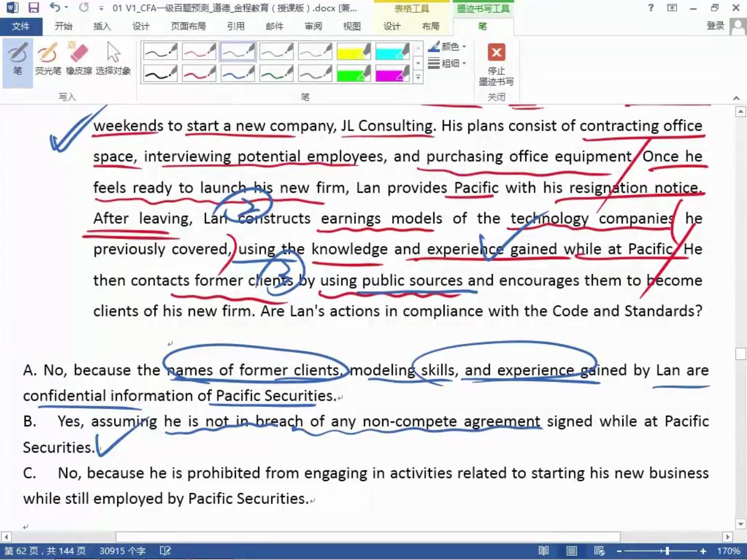Click 停止墨迹书写 to stop inking
Image resolution: width=747 pixels, height=560 pixels.
[x=496, y=64]
